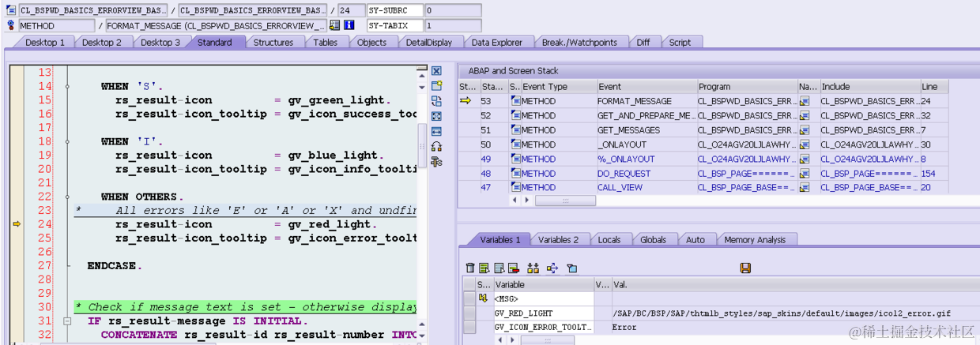Image resolution: width=980 pixels, height=345 pixels.
Task: Click the yellow hierarchy icon in Variables toolbar
Action: point(533,268)
